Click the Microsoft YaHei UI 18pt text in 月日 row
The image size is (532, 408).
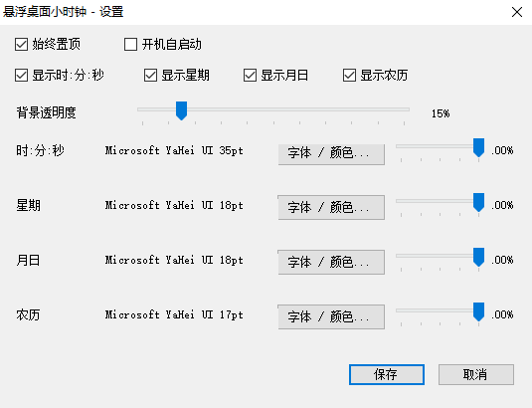174,260
